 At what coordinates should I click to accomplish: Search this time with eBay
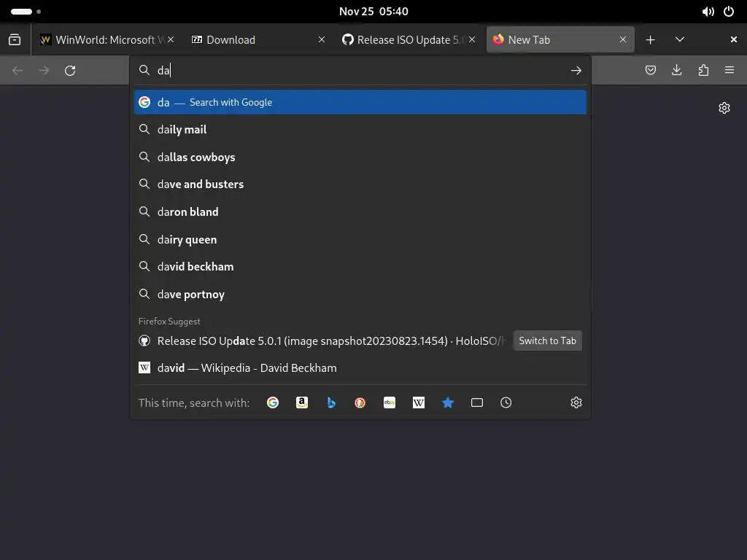point(390,402)
